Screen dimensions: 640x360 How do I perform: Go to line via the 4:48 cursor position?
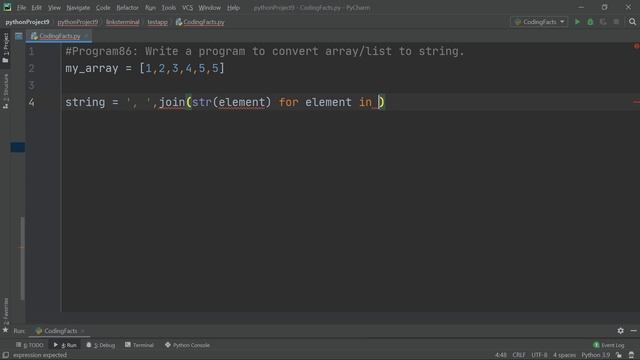point(501,355)
